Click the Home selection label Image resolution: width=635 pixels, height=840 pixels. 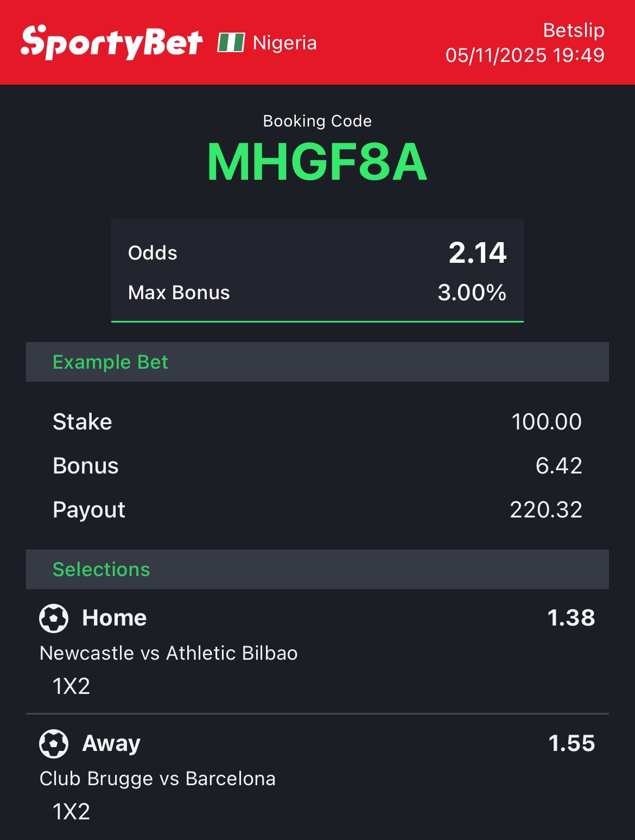[x=115, y=618]
